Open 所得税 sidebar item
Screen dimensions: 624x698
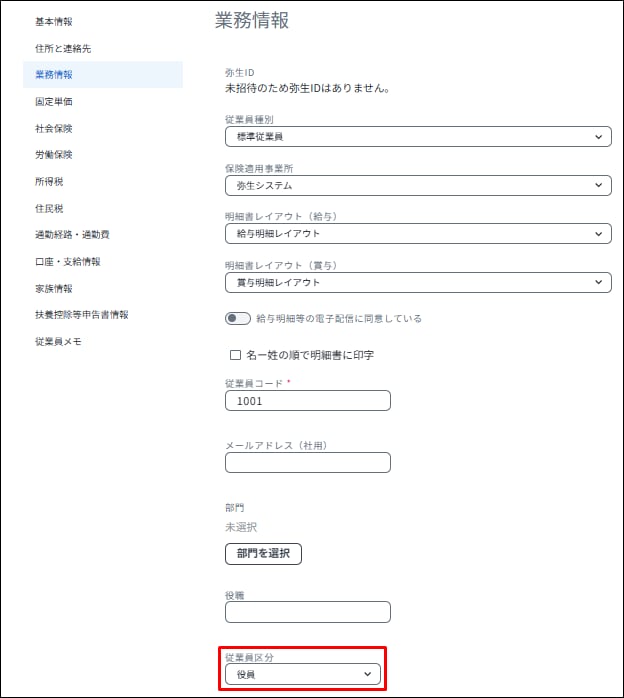pos(49,181)
